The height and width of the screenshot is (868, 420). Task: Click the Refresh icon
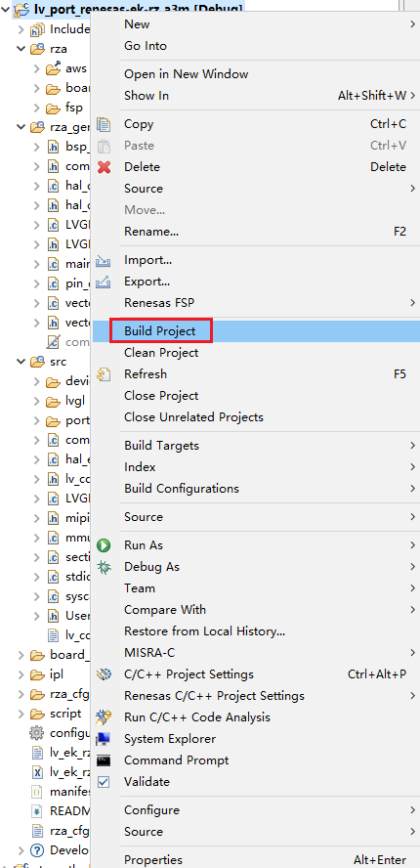click(104, 374)
